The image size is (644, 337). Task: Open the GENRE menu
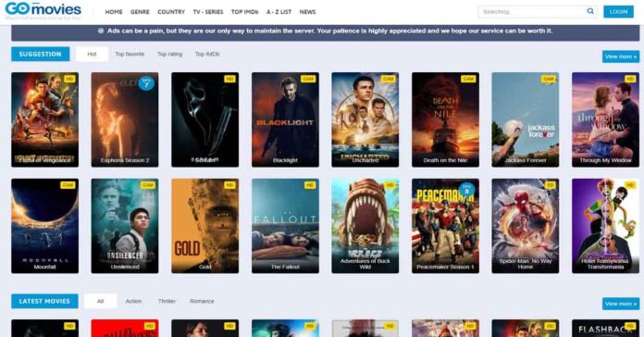click(140, 12)
